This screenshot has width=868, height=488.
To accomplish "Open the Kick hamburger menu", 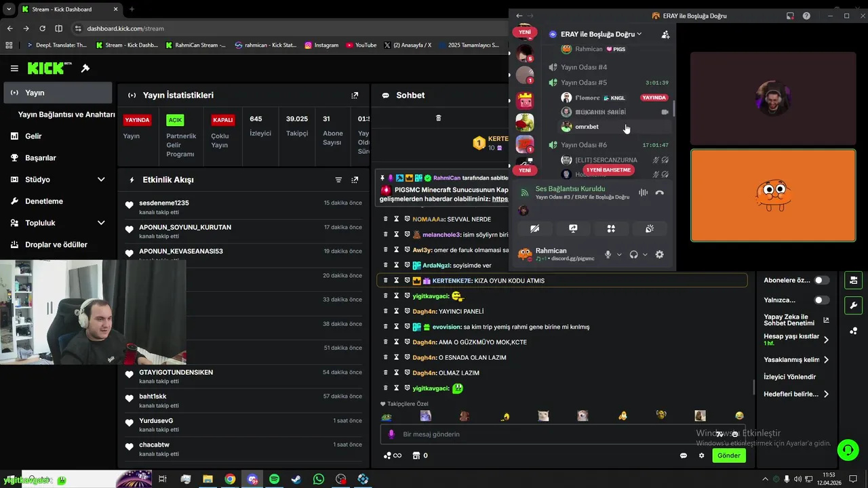I will click(14, 68).
